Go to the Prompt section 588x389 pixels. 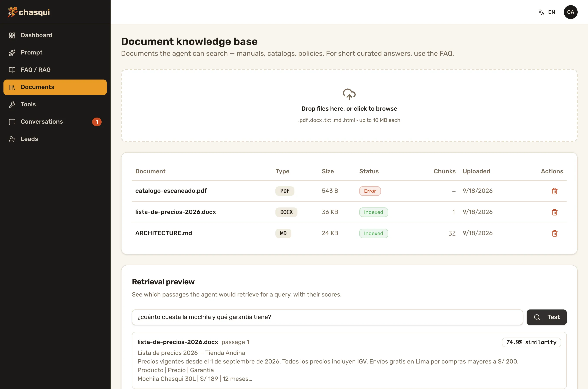coord(55,53)
